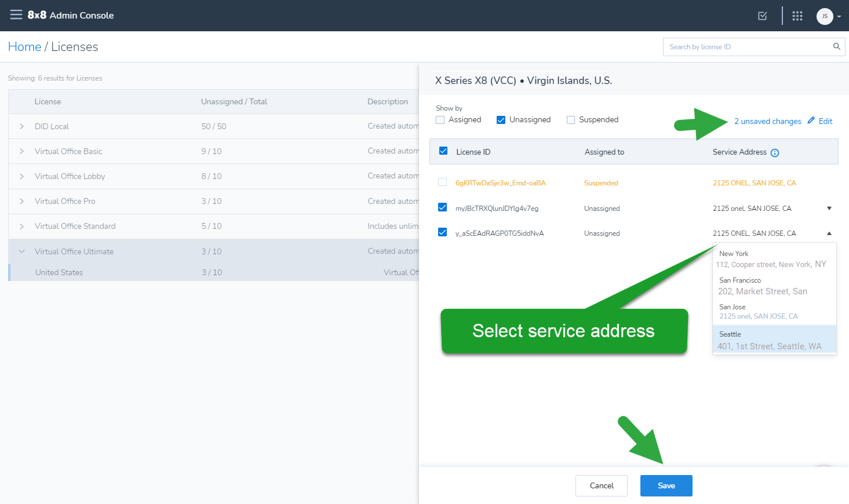Click the Virtual Office Ultimate license name
This screenshot has height=504, width=849.
point(74,251)
